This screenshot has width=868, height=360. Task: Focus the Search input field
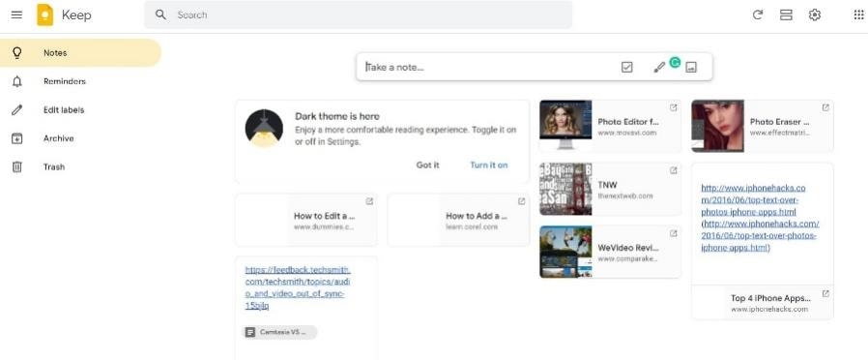click(358, 15)
